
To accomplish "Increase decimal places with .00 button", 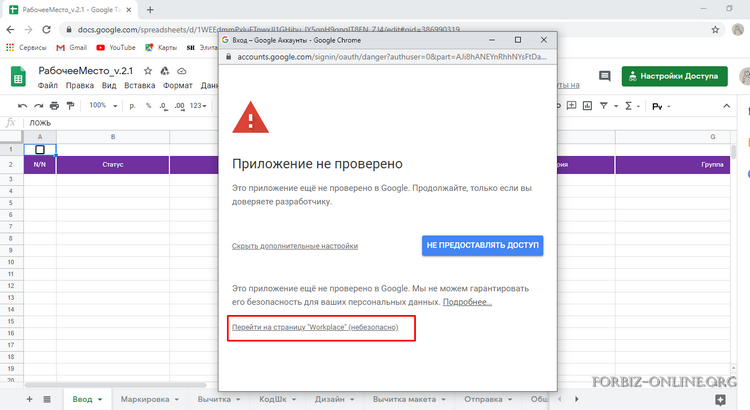I will [x=179, y=106].
